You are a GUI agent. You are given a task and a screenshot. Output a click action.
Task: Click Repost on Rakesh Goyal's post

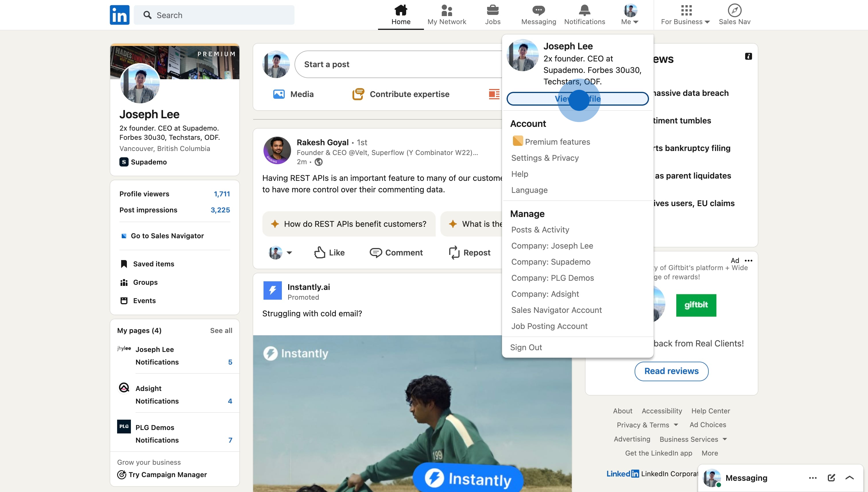(x=469, y=252)
